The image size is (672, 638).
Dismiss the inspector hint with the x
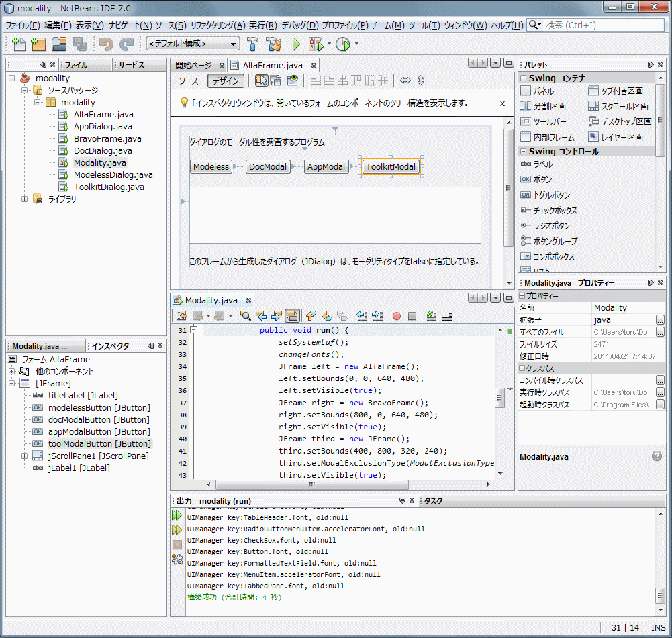tap(502, 103)
